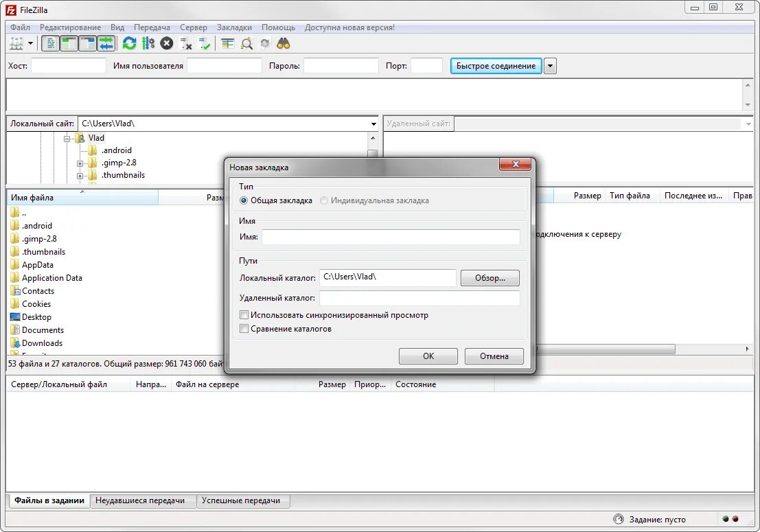Select the Общая закладка radio button
The image size is (760, 532).
pyautogui.click(x=244, y=200)
